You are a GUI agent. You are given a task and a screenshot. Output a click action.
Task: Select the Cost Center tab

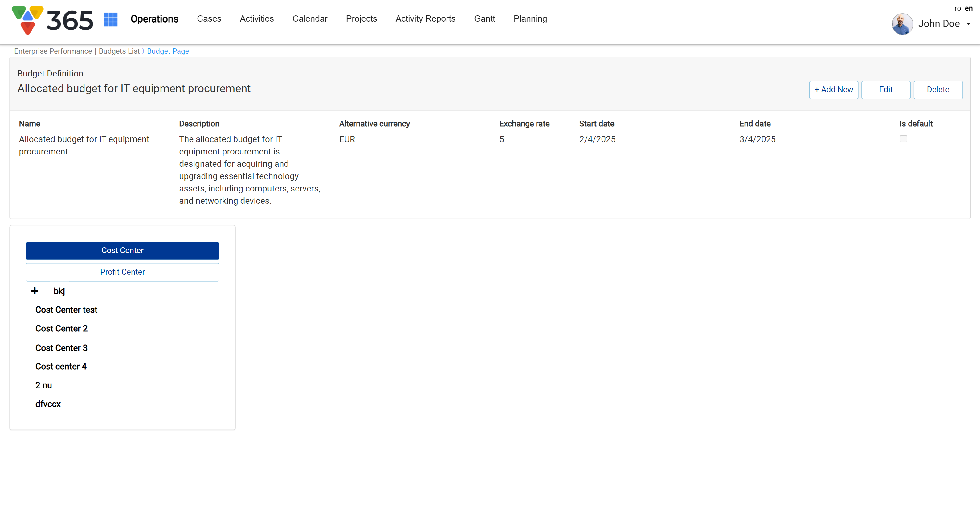click(122, 250)
